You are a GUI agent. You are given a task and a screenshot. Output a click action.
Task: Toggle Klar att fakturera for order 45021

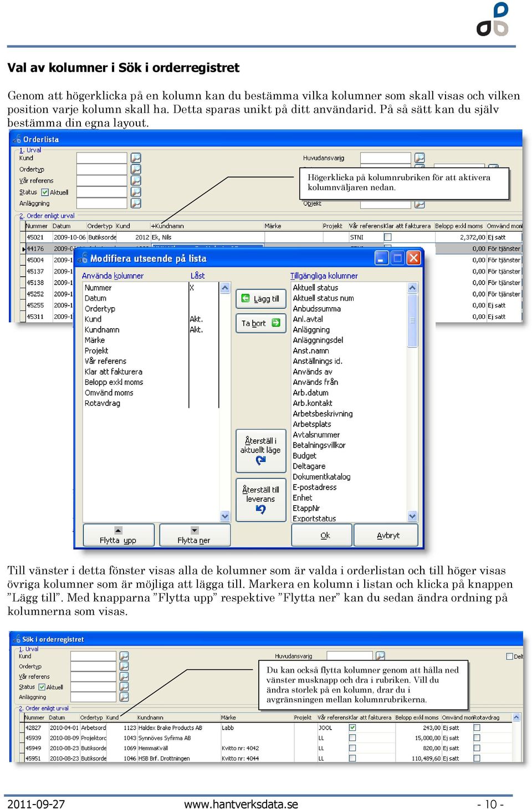click(x=388, y=237)
